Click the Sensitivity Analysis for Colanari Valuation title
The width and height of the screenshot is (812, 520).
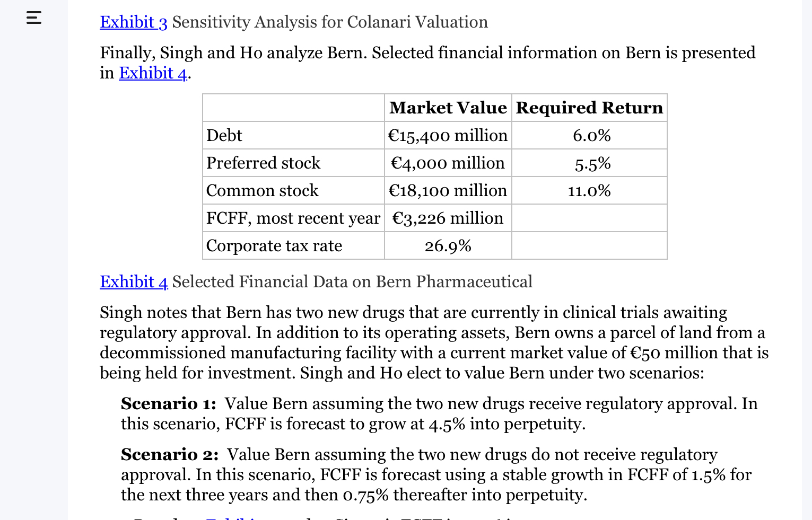(x=329, y=22)
